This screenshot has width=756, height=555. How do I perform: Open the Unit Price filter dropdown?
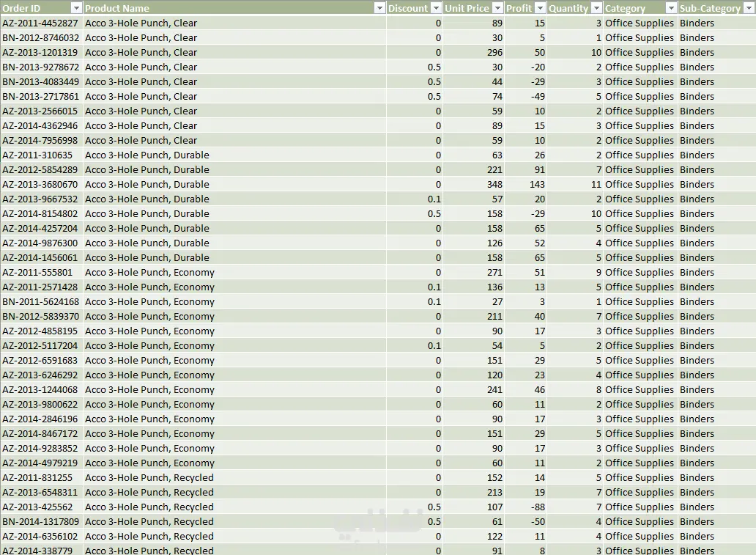[x=497, y=8]
